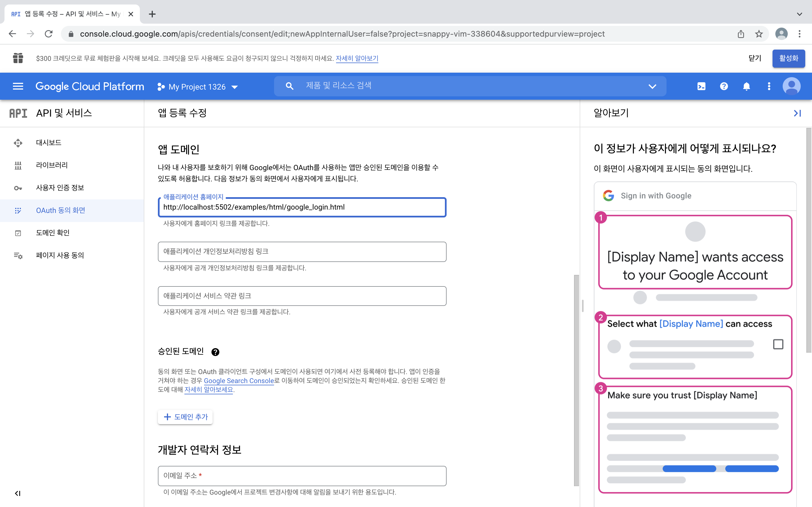Open the help icon in top bar
Image resolution: width=812 pixels, height=507 pixels.
pos(724,86)
